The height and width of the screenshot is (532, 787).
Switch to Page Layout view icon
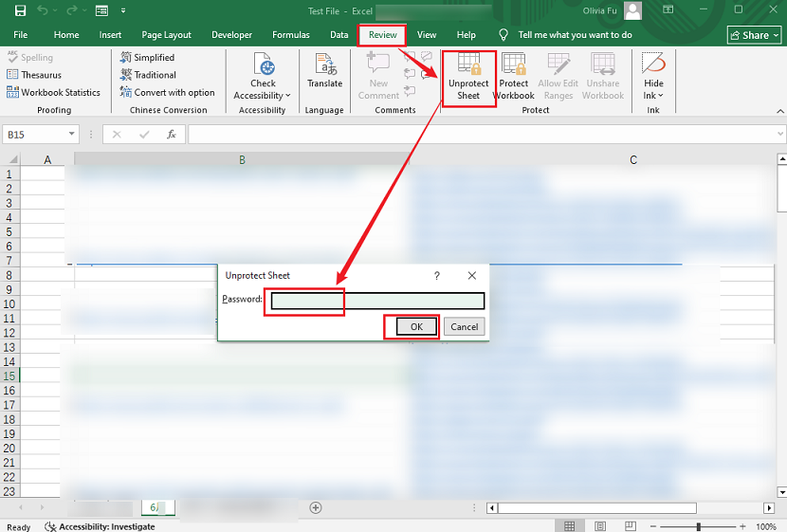click(x=600, y=526)
